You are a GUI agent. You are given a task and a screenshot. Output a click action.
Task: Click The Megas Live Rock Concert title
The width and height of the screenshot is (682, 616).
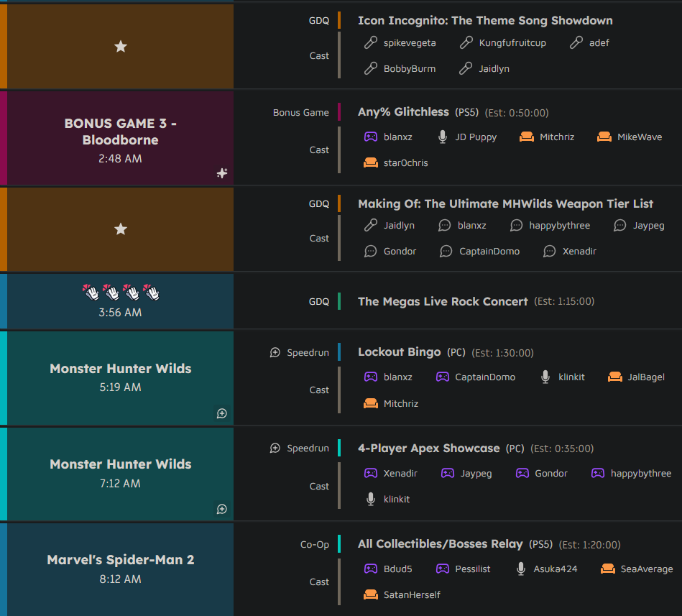tap(443, 301)
